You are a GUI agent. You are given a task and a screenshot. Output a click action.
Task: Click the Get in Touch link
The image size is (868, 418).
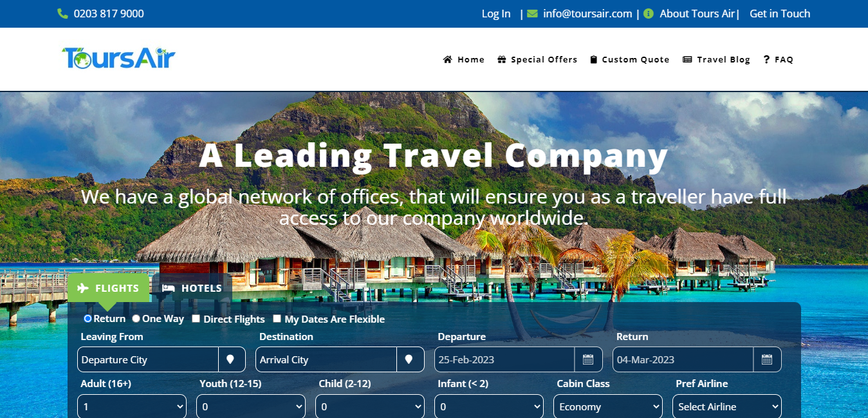click(780, 14)
